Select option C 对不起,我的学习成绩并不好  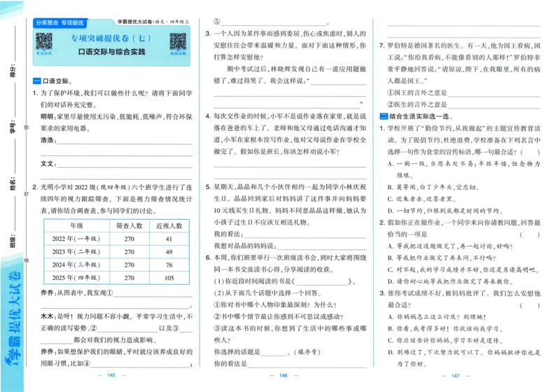463,269
